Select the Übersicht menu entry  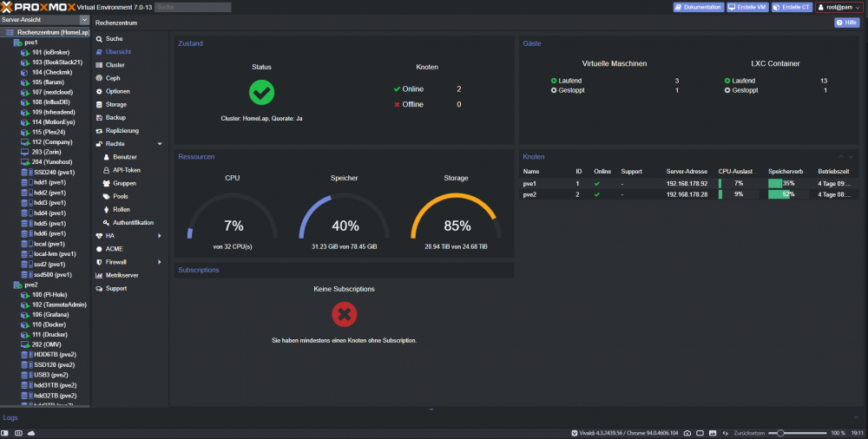coord(118,51)
